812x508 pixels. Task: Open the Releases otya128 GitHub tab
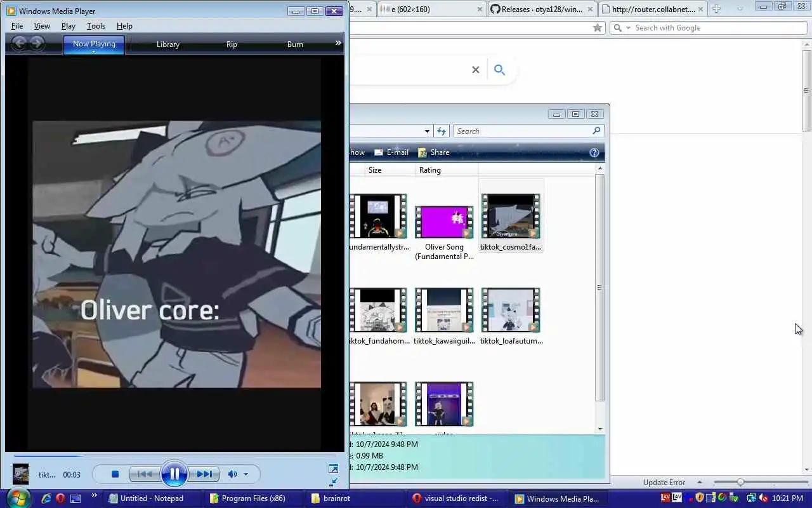coord(542,9)
